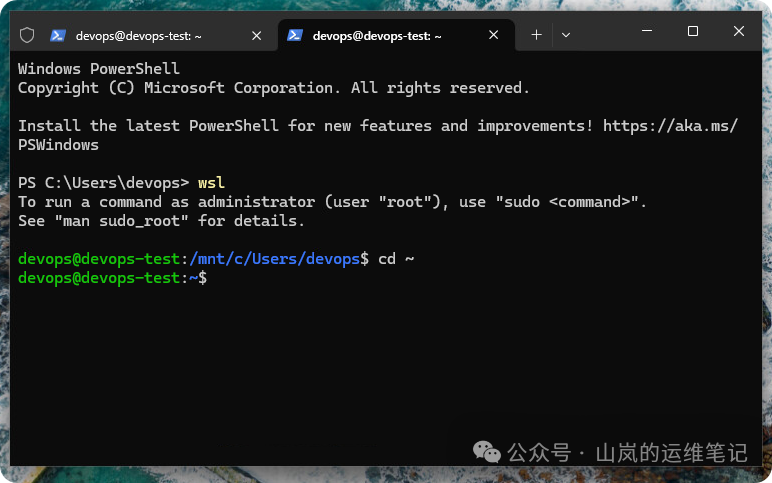This screenshot has width=772, height=483.
Task: Click the 'wsl' command text
Action: point(211,183)
